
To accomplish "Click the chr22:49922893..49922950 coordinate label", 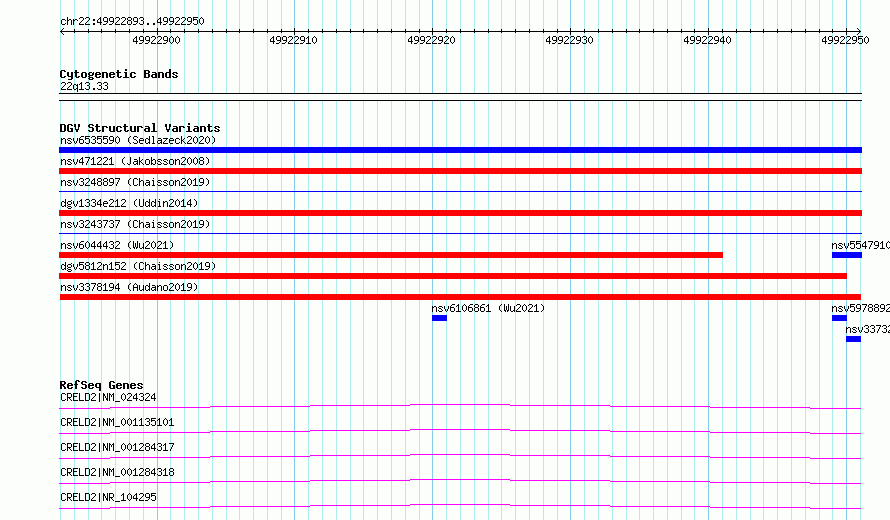I will click(x=132, y=21).
